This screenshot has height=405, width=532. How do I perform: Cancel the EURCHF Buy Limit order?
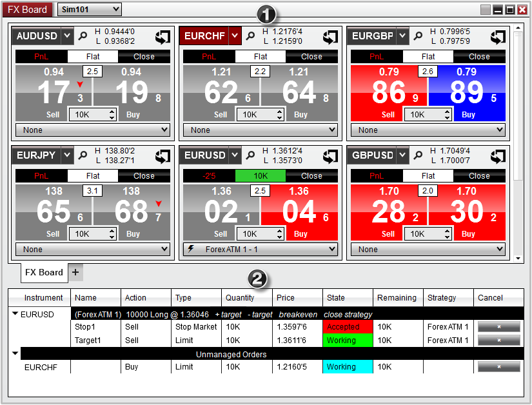pyautogui.click(x=498, y=367)
